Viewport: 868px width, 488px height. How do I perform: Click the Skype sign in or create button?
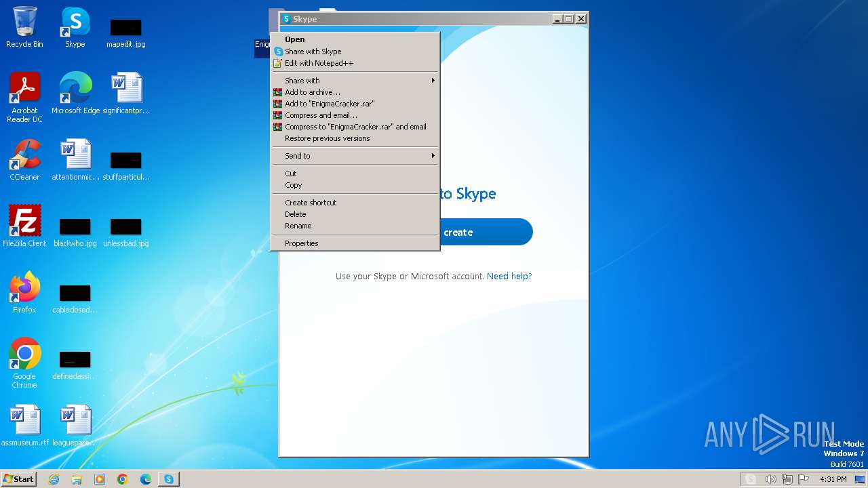[486, 232]
